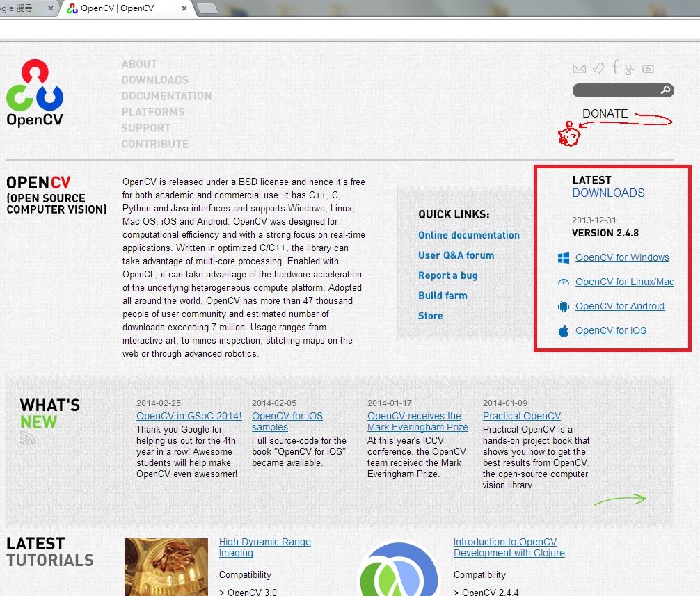The height and width of the screenshot is (596, 700).
Task: Open the DOCUMENTATION menu item
Action: pyautogui.click(x=166, y=97)
